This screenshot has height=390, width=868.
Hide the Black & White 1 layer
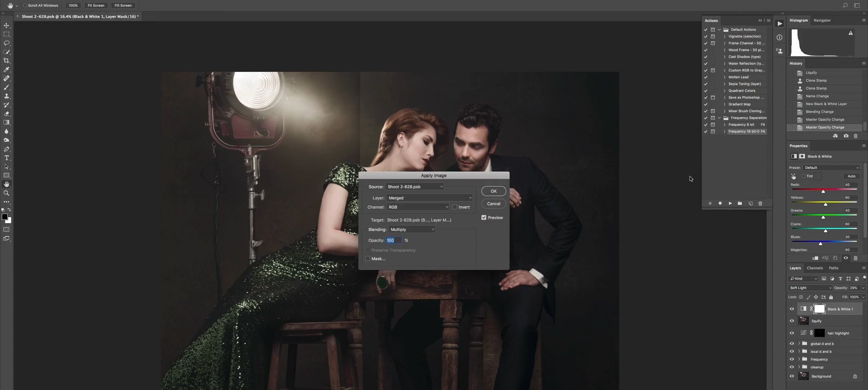(x=792, y=309)
